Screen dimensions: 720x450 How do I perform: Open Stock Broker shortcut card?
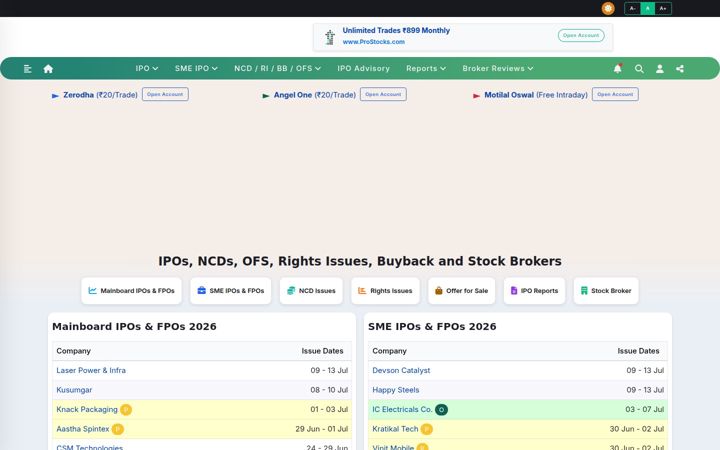point(606,291)
